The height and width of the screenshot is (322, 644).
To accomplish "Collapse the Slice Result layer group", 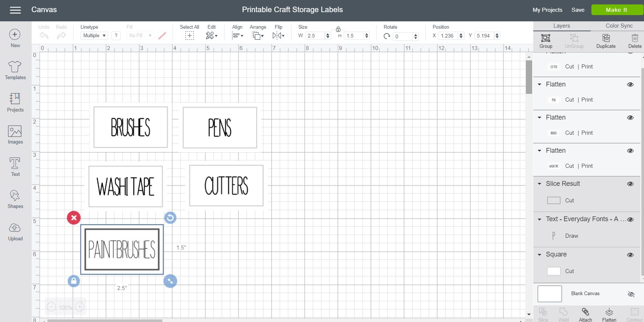I will [539, 184].
